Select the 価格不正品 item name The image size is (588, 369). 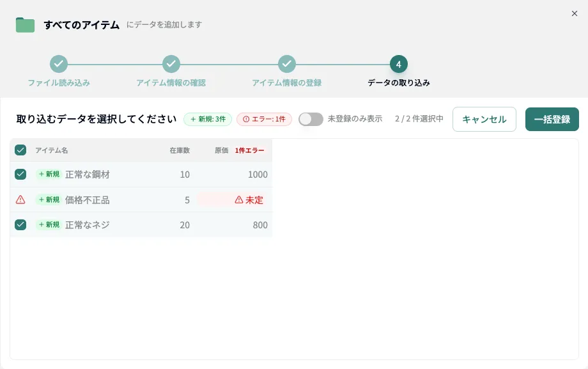click(88, 200)
